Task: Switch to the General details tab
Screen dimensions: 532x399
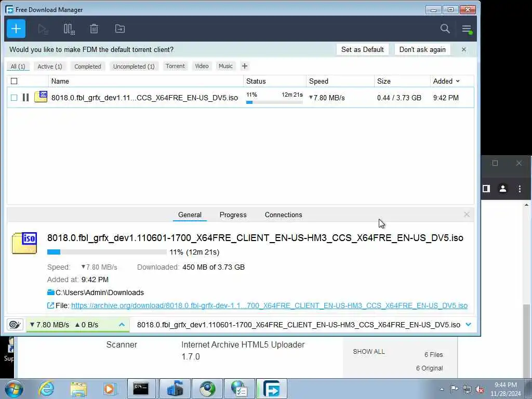Action: click(x=190, y=215)
